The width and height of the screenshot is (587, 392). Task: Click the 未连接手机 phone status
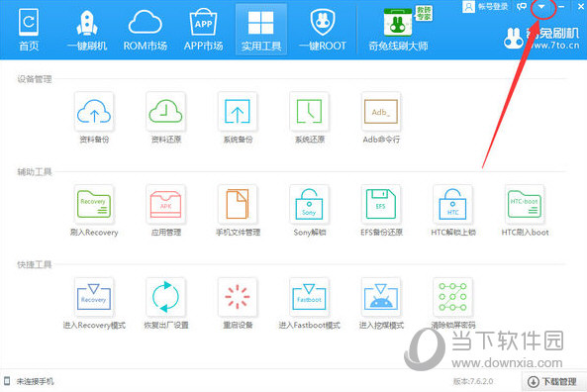click(x=29, y=381)
